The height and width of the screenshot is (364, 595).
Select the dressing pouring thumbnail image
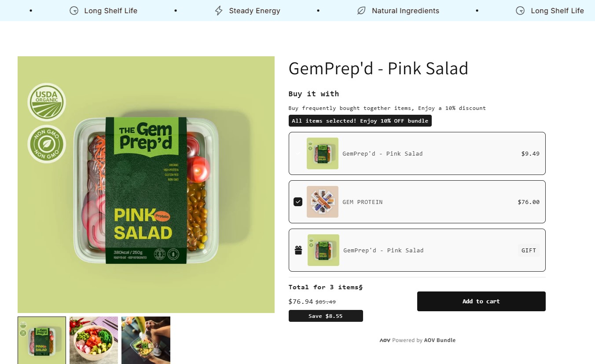146,340
